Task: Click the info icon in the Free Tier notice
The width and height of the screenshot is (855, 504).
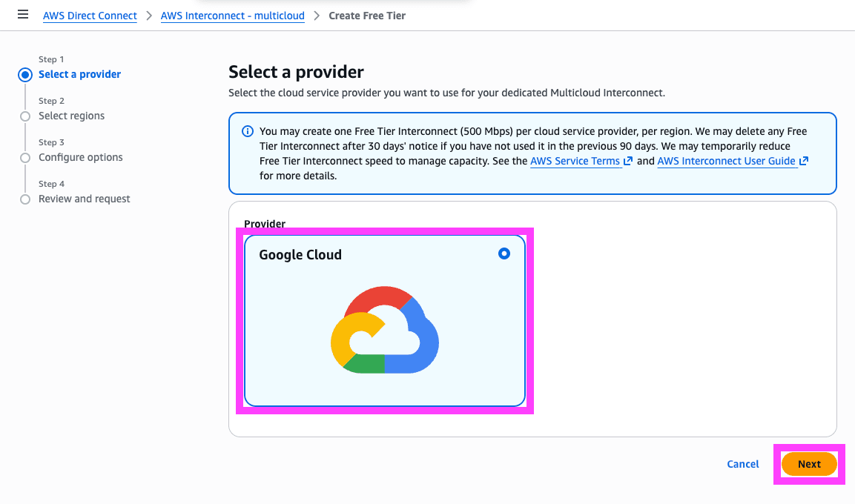Action: (x=248, y=131)
